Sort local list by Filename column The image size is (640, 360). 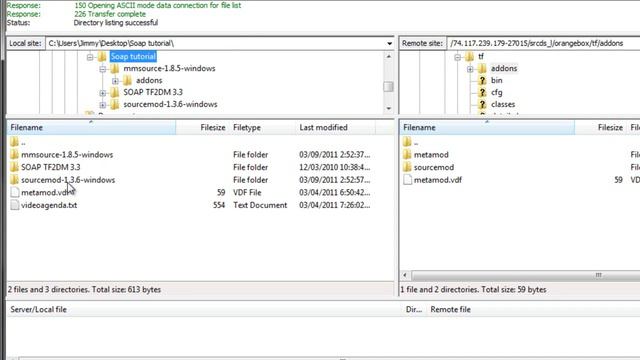92,127
